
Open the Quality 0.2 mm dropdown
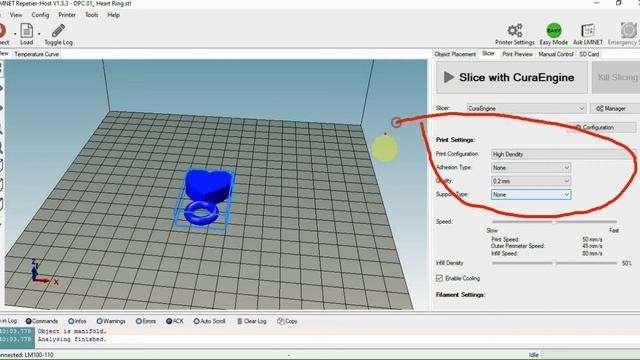[531, 181]
